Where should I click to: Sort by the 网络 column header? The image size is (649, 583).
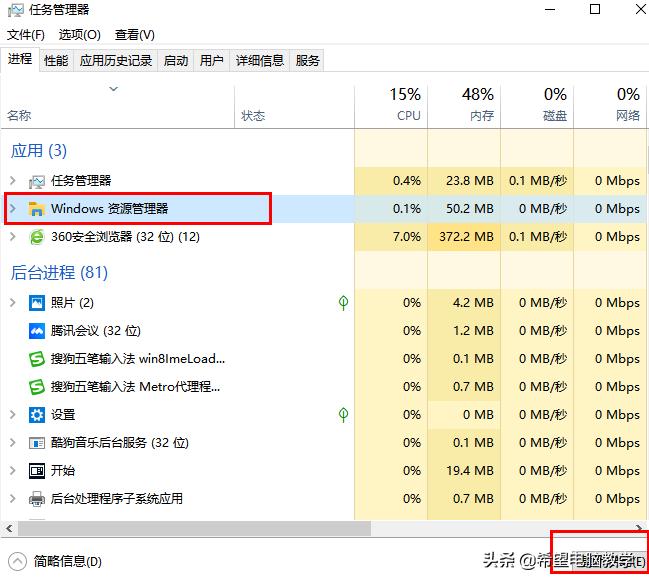610,107
